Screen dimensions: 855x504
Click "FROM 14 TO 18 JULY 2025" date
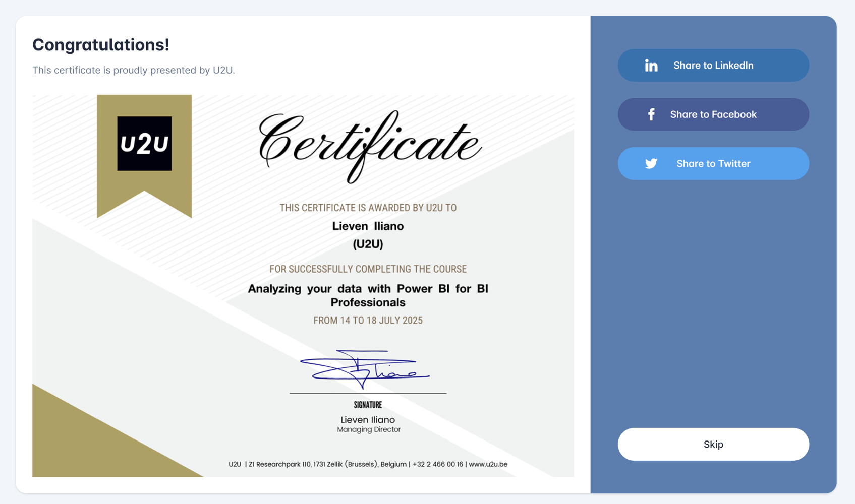pyautogui.click(x=368, y=321)
